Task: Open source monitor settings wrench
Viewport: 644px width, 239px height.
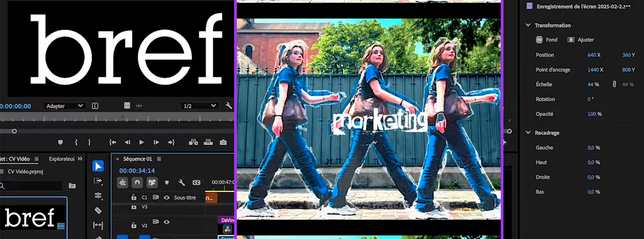Action: pyautogui.click(x=229, y=106)
